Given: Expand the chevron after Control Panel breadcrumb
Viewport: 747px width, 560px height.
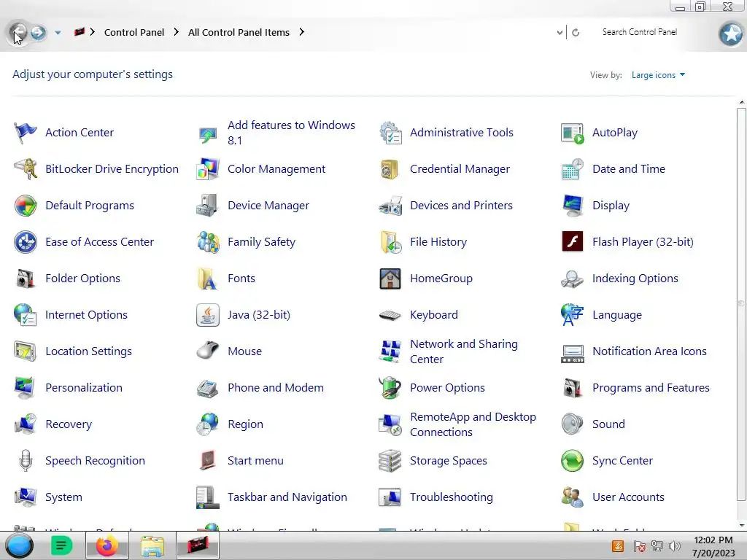Looking at the screenshot, I should pos(177,32).
